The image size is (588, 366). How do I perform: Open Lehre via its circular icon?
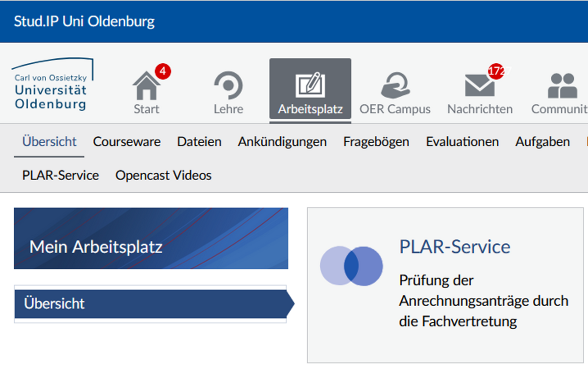pyautogui.click(x=228, y=86)
